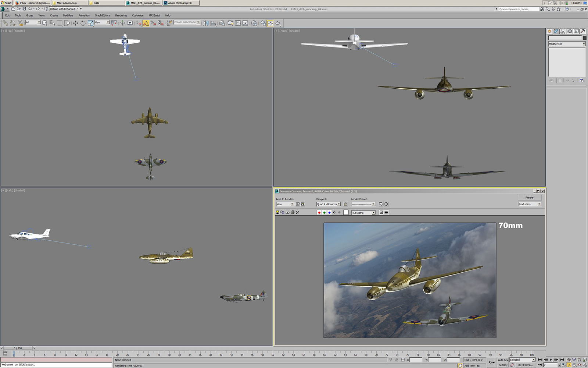This screenshot has width=588, height=368.
Task: Open the Material Editor icon
Action: [x=254, y=23]
